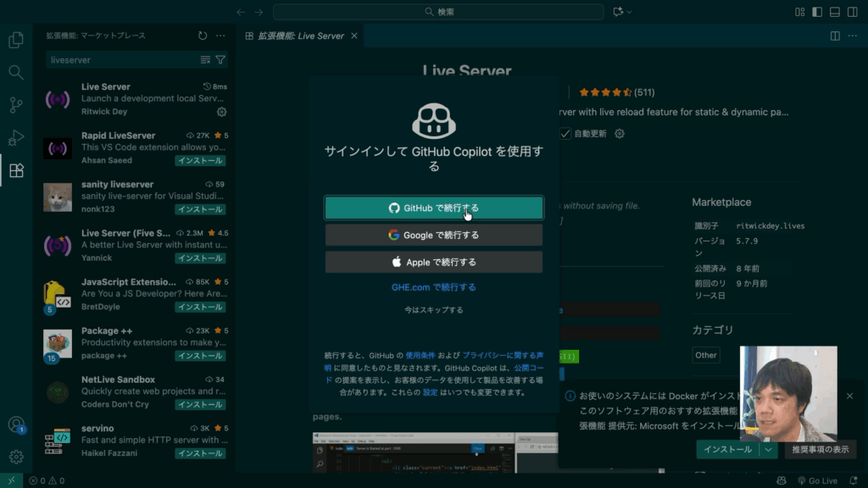Image resolution: width=868 pixels, height=488 pixels.
Task: Open the manage gear for Live Server
Action: [221, 112]
